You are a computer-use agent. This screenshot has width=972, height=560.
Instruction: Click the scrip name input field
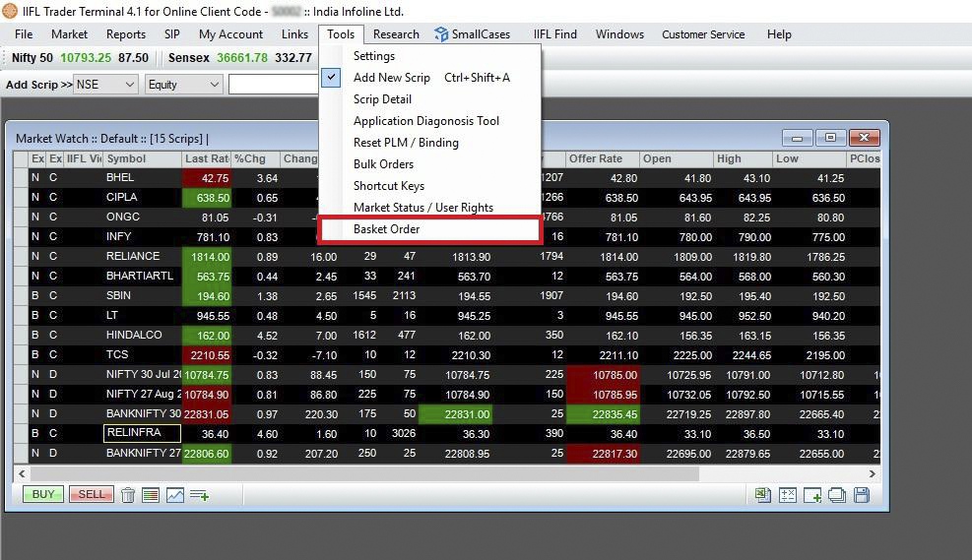click(273, 85)
